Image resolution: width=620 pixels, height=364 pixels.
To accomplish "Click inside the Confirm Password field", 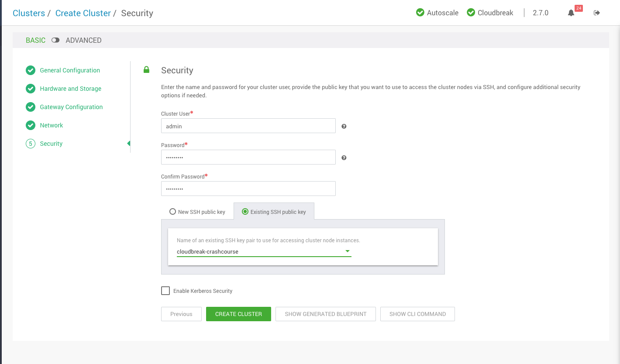I will (248, 188).
